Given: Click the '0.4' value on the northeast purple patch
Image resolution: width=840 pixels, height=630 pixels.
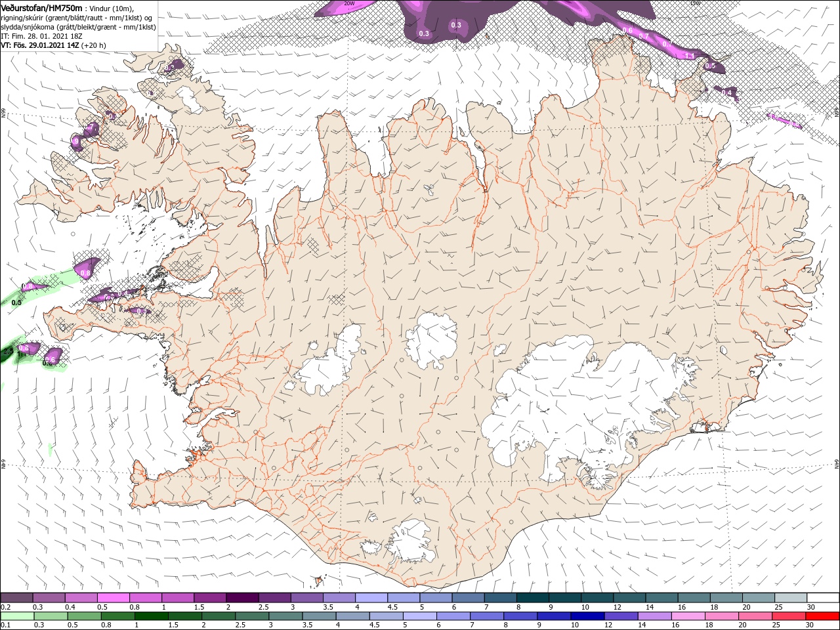Looking at the screenshot, I should (x=726, y=93).
